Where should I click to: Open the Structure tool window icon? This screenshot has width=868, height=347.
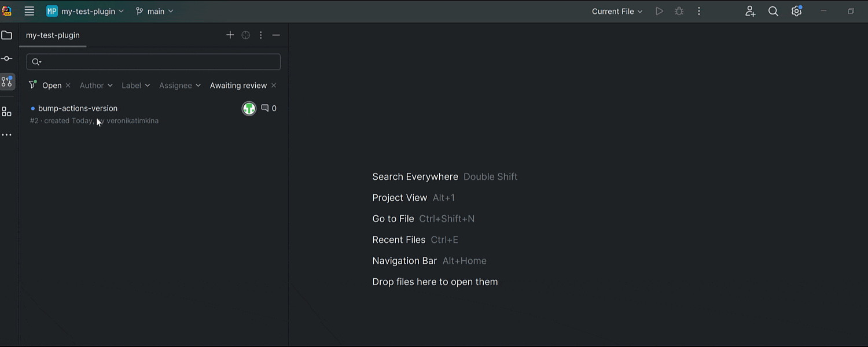pyautogui.click(x=7, y=111)
